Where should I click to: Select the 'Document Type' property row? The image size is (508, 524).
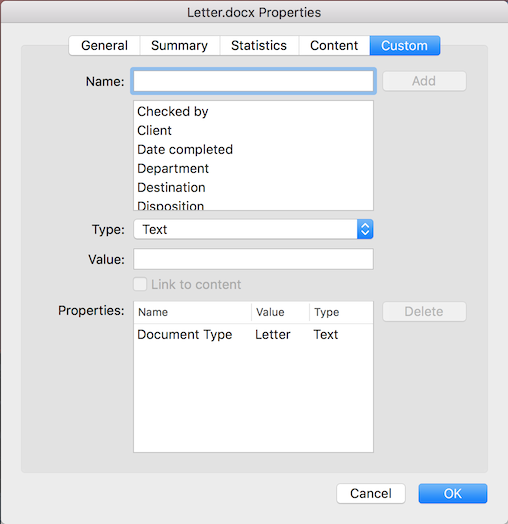pyautogui.click(x=253, y=335)
